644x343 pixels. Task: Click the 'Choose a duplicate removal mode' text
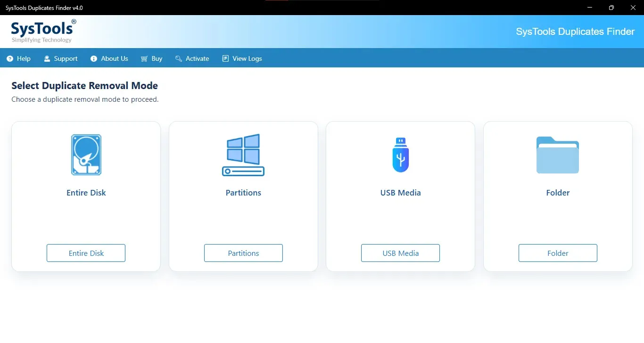(x=85, y=100)
